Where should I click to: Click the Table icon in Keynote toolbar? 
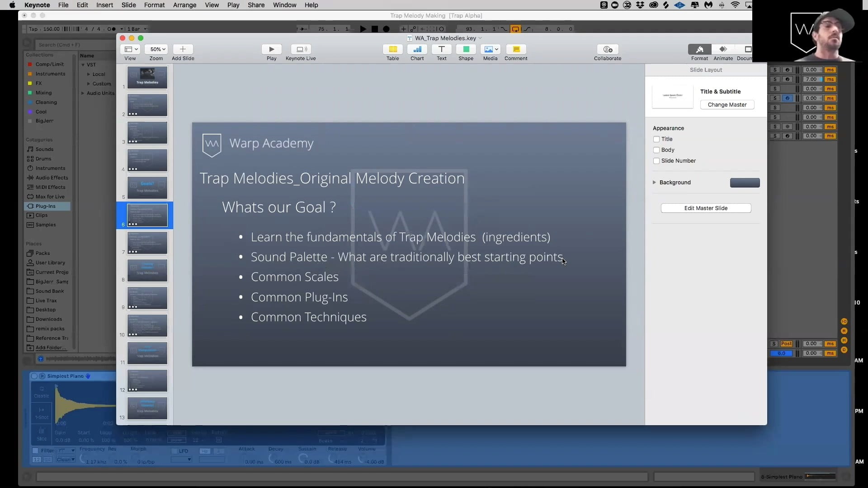(x=392, y=49)
